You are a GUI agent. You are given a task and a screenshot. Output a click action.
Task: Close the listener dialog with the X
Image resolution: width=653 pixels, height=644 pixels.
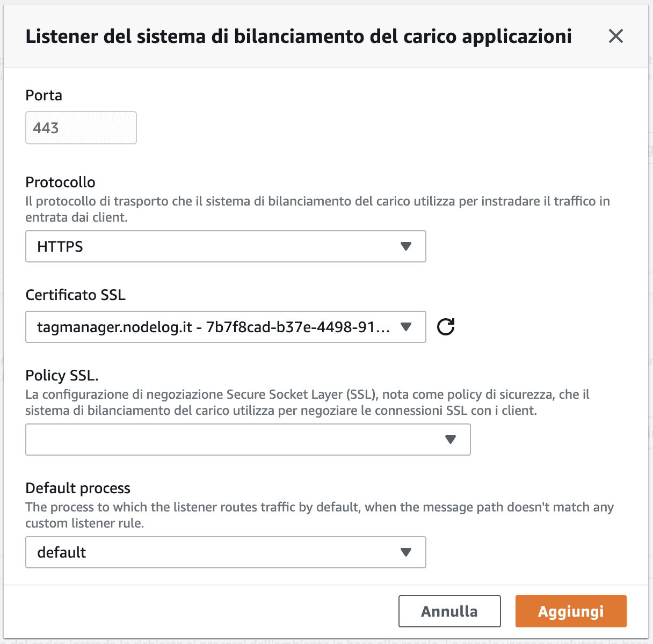(615, 36)
